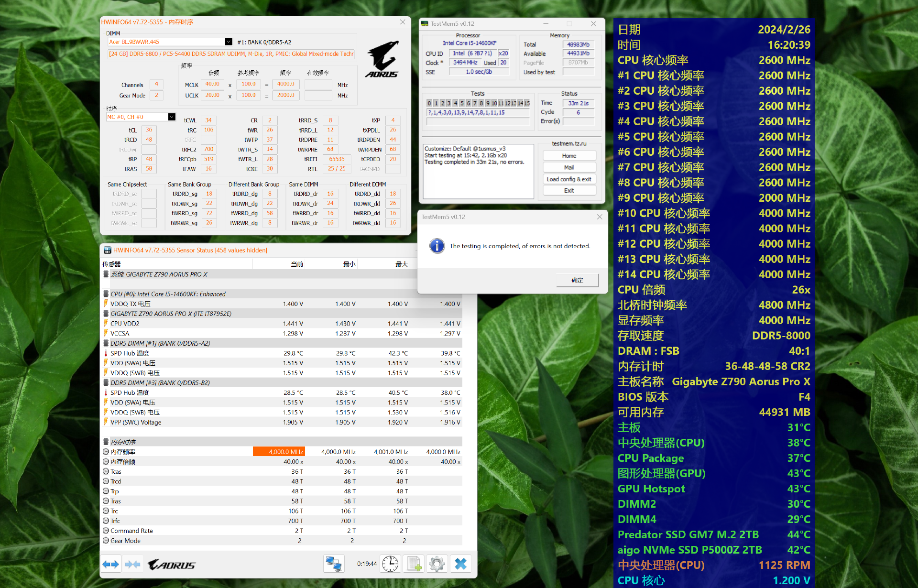Screen dimensions: 918x588
Task: Select the 内存频率 sensor row value
Action: coord(279,452)
